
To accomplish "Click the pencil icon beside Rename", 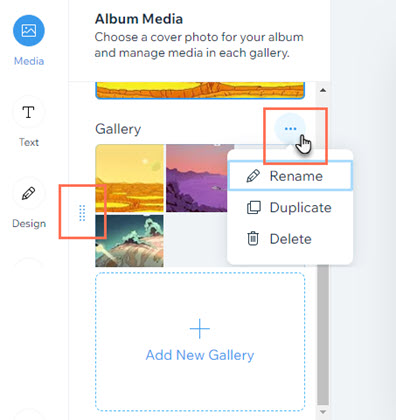I will click(x=253, y=176).
